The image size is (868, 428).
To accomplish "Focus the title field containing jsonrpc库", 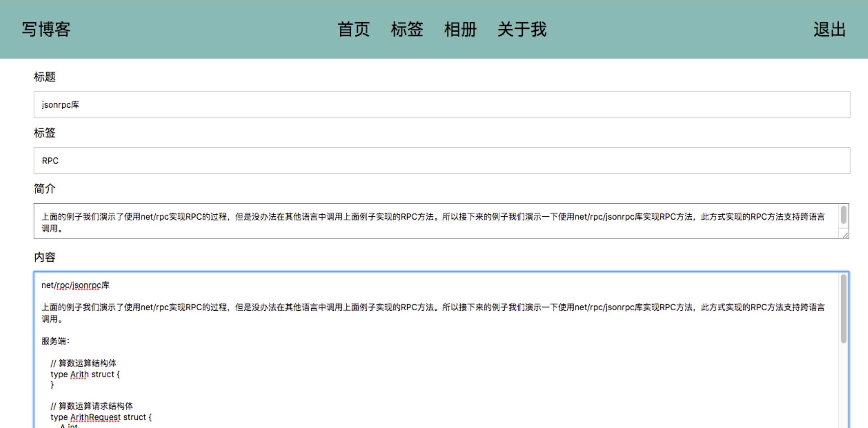I will (x=441, y=105).
